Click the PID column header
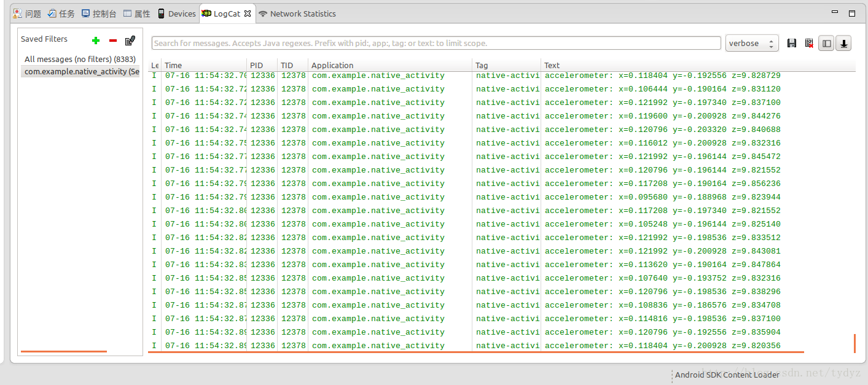The height and width of the screenshot is (385, 868). point(262,65)
